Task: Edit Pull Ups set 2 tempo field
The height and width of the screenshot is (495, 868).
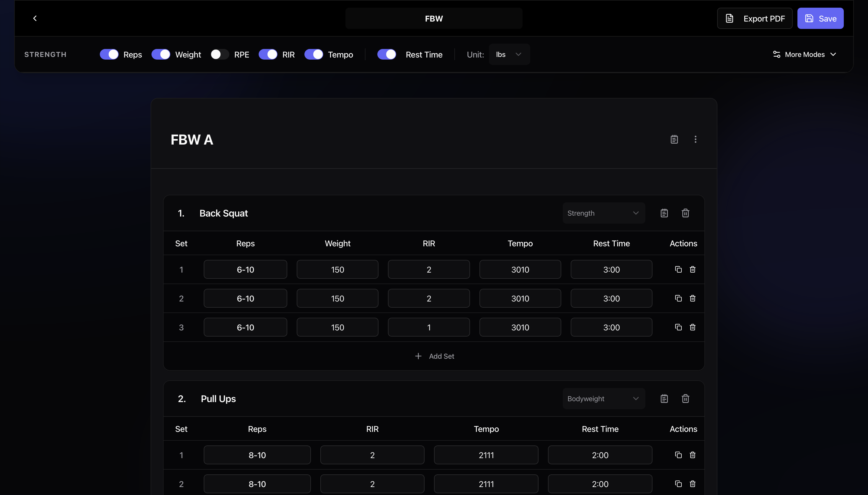Action: point(486,484)
